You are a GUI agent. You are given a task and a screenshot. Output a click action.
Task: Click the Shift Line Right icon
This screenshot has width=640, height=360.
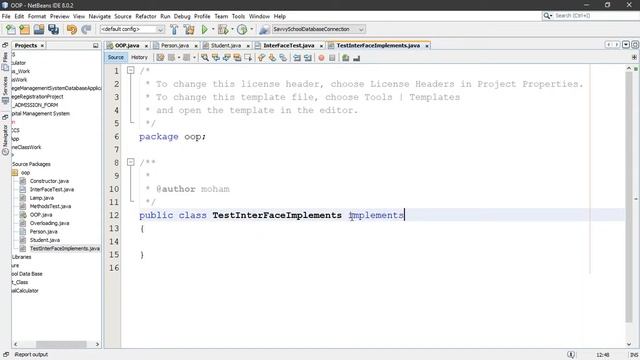tap(308, 58)
